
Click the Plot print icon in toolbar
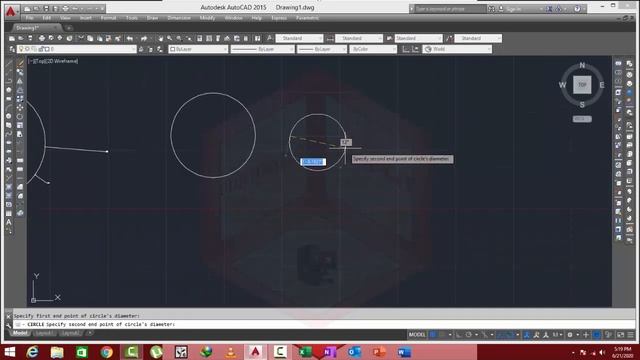pos(42,38)
